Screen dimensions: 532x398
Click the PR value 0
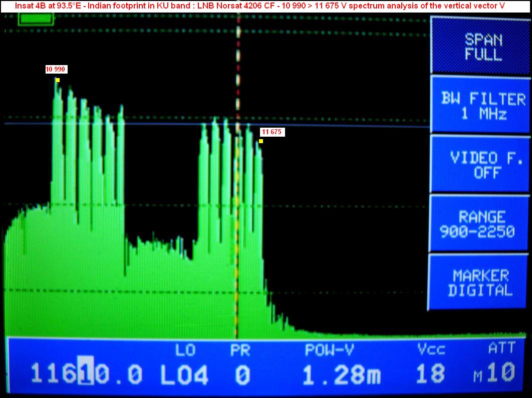(242, 374)
